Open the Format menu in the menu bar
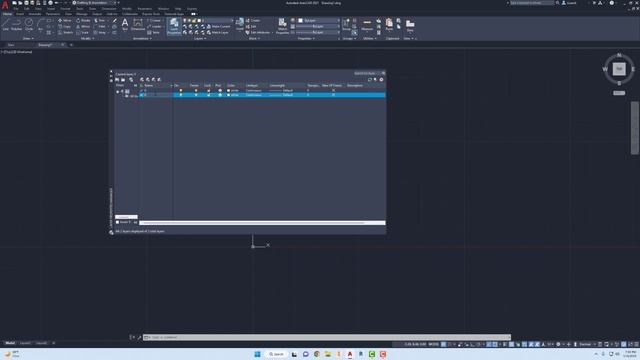The image size is (640, 360). [x=65, y=9]
